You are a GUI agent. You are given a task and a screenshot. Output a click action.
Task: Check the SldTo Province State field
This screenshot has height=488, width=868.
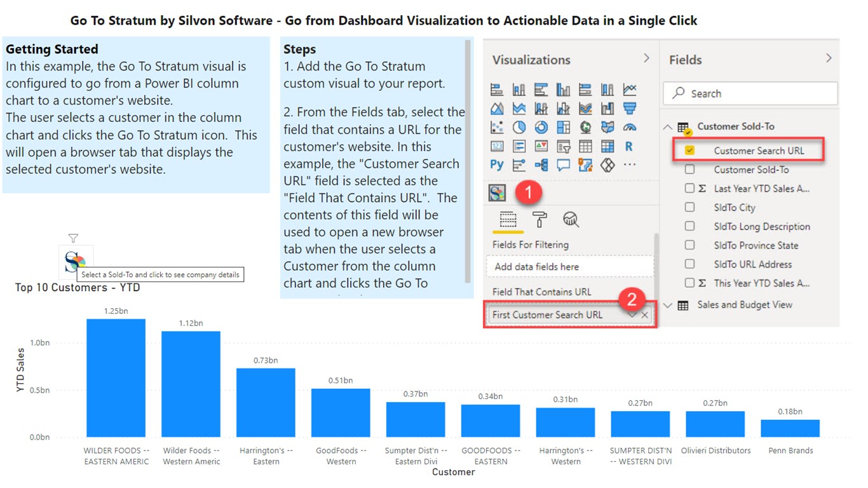click(689, 245)
